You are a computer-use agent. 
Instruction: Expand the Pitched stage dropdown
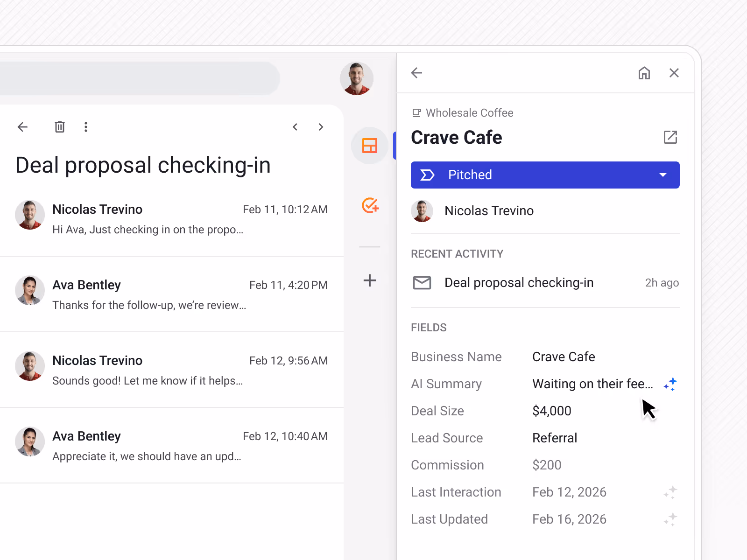click(x=662, y=175)
